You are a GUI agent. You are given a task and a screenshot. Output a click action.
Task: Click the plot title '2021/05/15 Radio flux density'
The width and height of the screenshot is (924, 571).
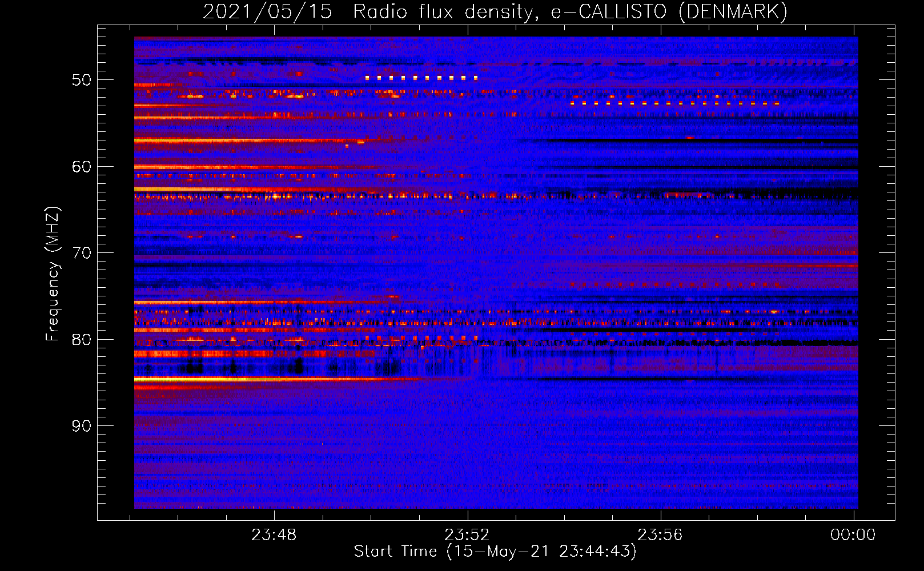coord(370,12)
